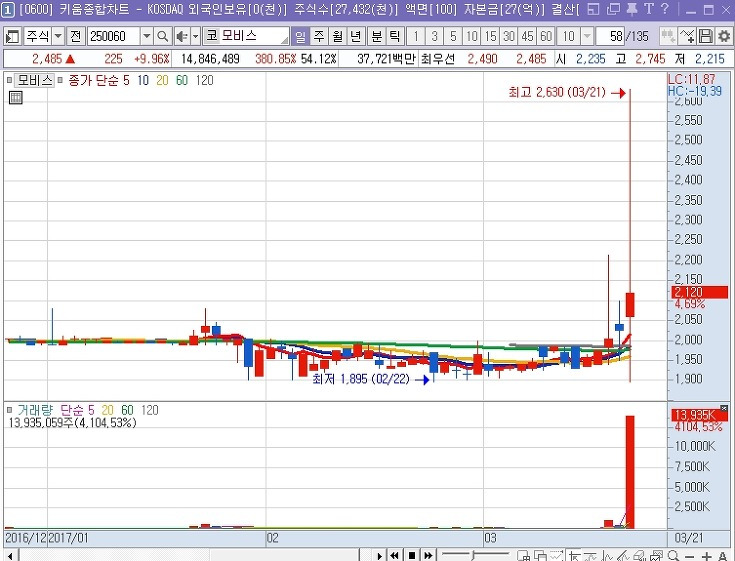Click the 3 interval button
This screenshot has height=561, width=735.
point(435,36)
